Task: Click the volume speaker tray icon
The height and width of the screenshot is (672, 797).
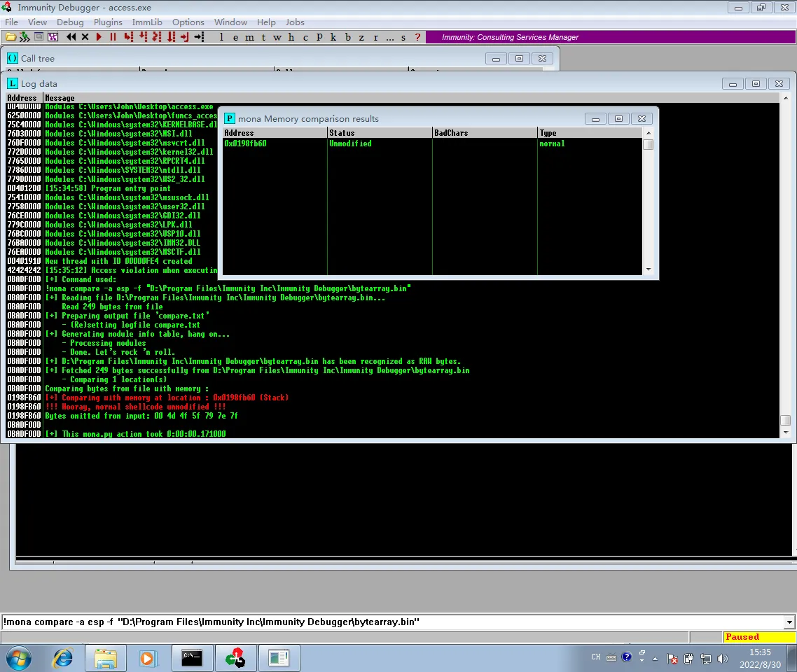Action: click(x=722, y=659)
